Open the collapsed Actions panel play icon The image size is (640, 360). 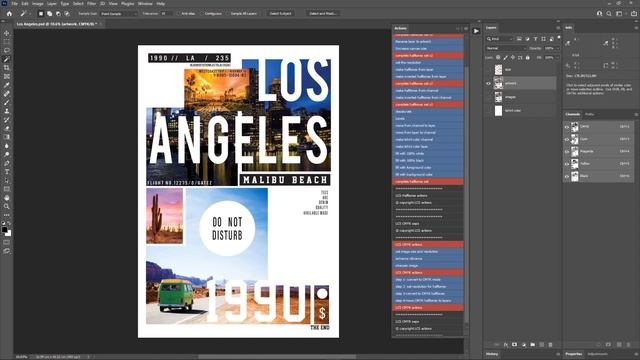point(476,31)
